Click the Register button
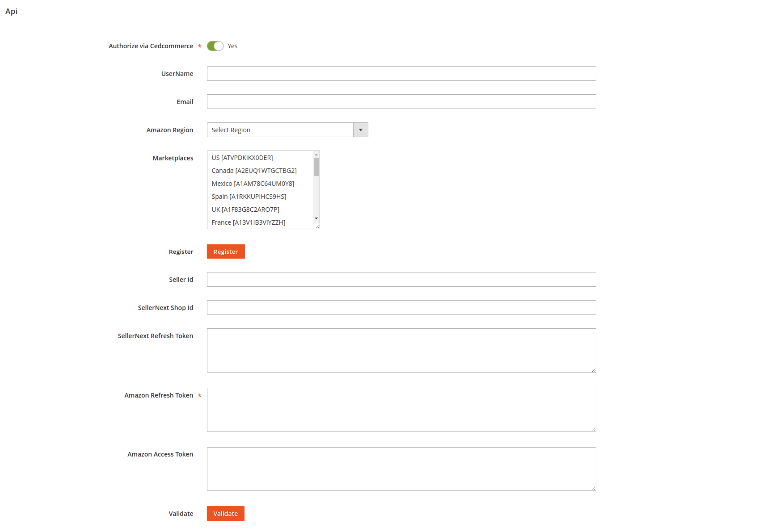 (x=226, y=251)
